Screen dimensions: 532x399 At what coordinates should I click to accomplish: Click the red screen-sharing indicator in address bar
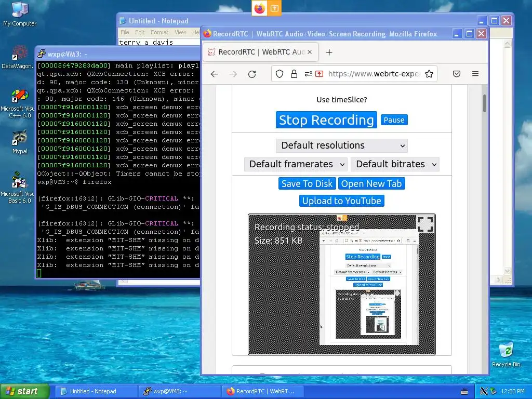tap(320, 74)
